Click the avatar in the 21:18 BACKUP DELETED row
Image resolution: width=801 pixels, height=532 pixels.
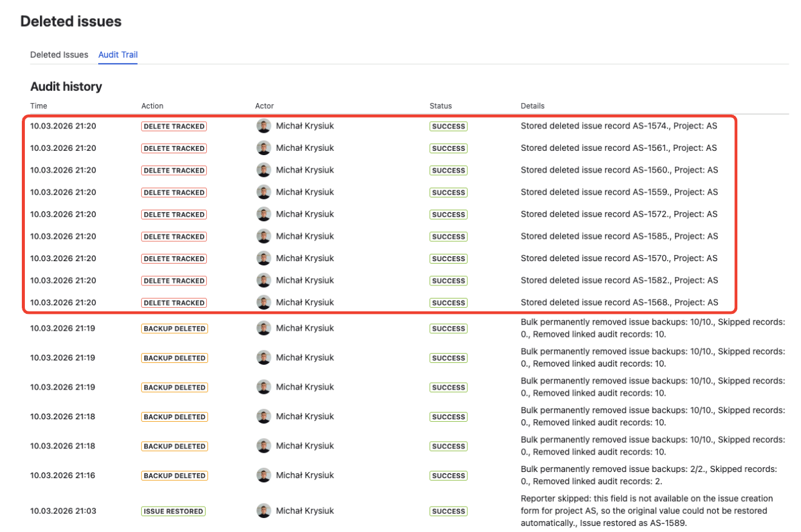[x=264, y=416]
